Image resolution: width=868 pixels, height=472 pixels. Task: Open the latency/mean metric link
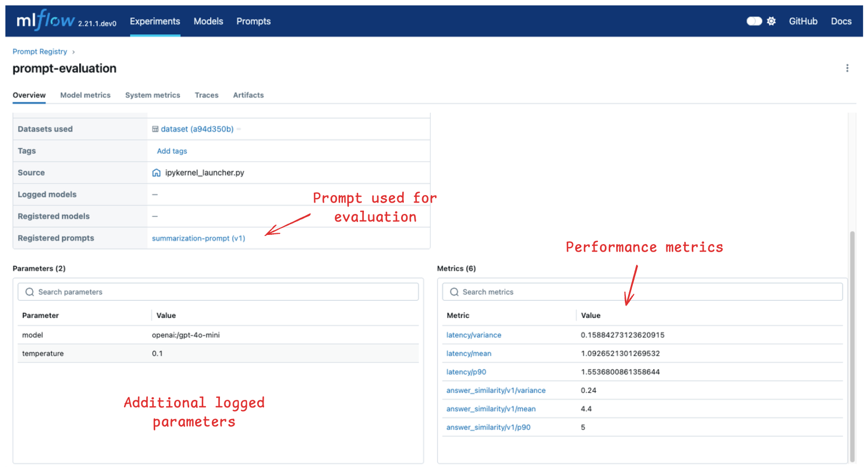tap(469, 354)
